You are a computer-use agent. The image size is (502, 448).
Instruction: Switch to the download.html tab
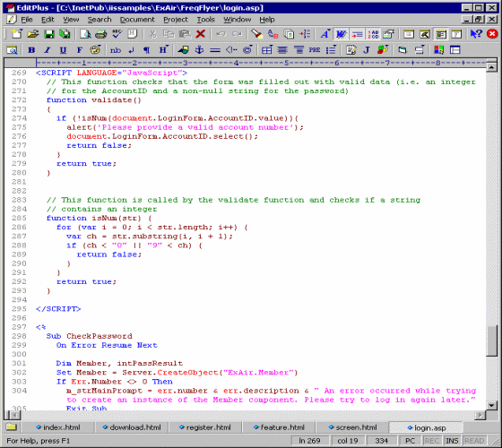(x=132, y=427)
